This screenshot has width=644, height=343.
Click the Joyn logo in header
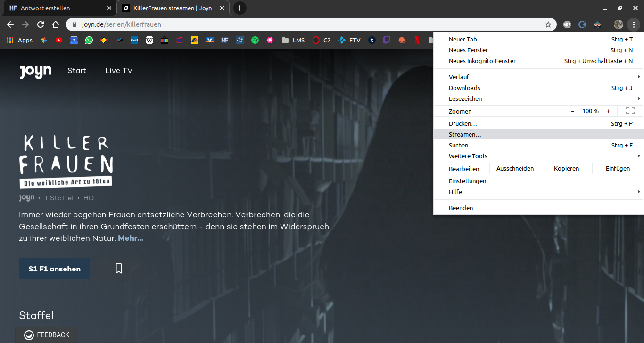35,71
